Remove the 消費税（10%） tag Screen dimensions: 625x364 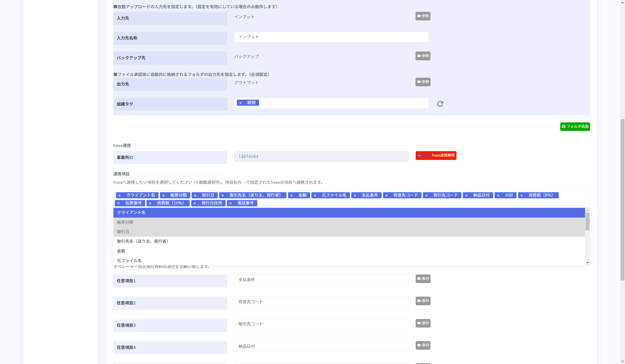pos(150,203)
